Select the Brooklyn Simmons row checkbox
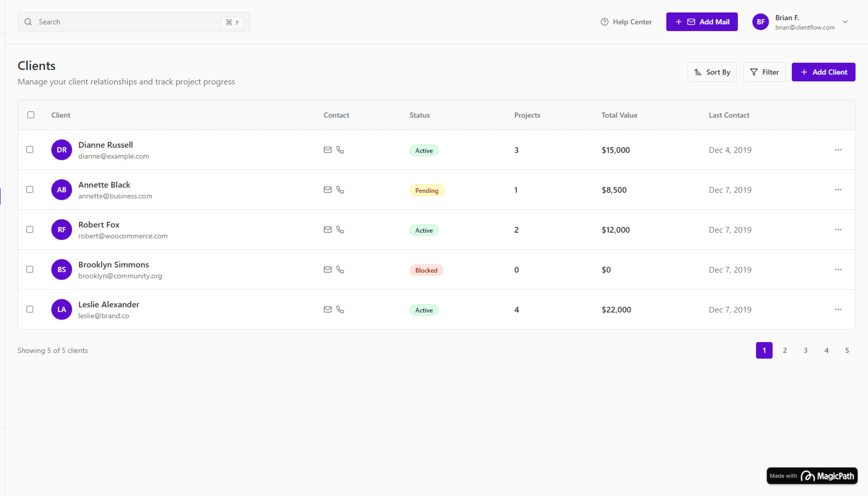The height and width of the screenshot is (496, 868). coord(30,269)
